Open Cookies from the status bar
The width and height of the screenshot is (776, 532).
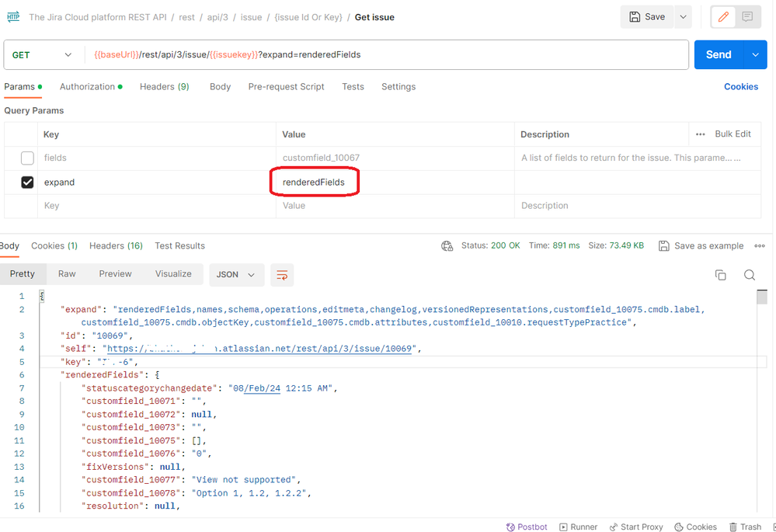click(x=696, y=527)
